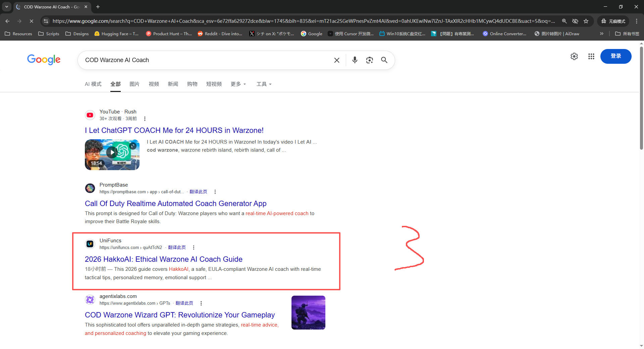Click the tracking protection eye icon
The image size is (644, 349).
coord(575,21)
